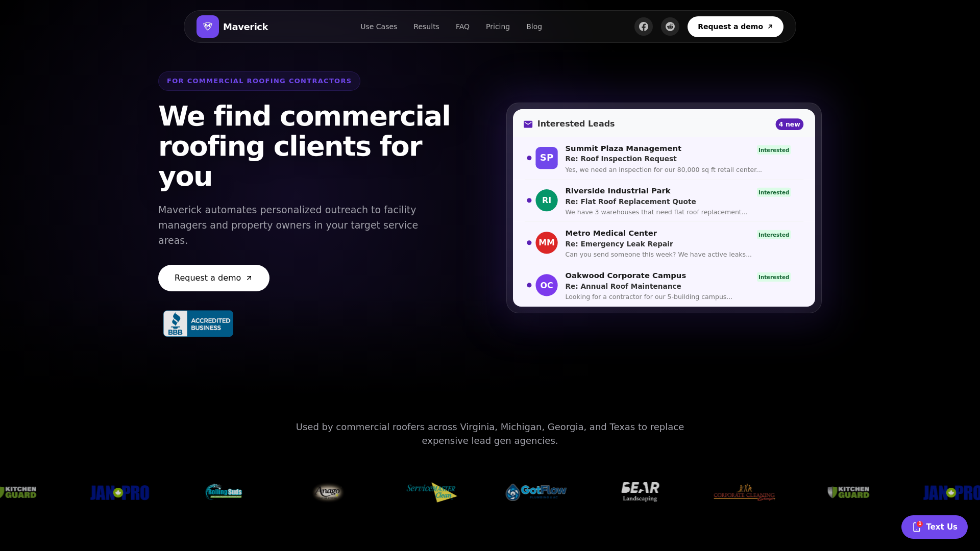Click the 4 new badge
The image size is (980, 551).
click(789, 124)
